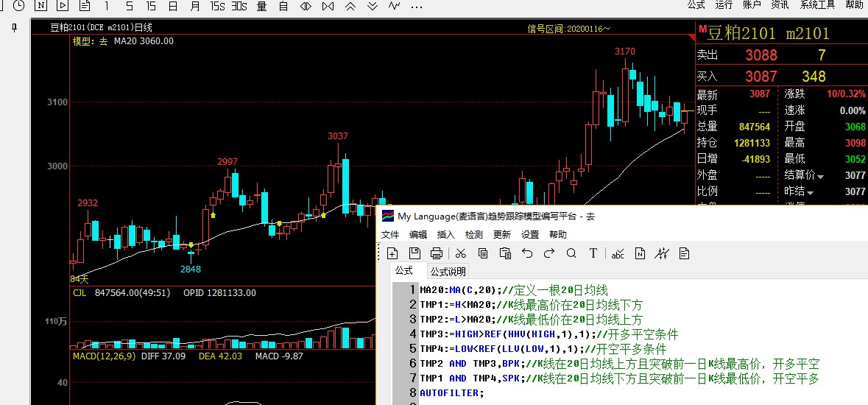Save the formula with the floppy disk icon

coord(414,253)
